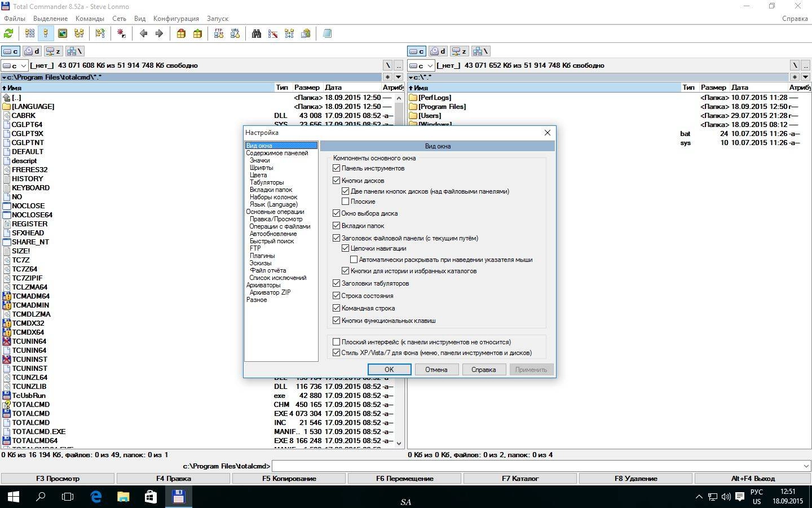Open Windows Store from the taskbar
Viewport: 812px width, 508px height.
(151, 497)
